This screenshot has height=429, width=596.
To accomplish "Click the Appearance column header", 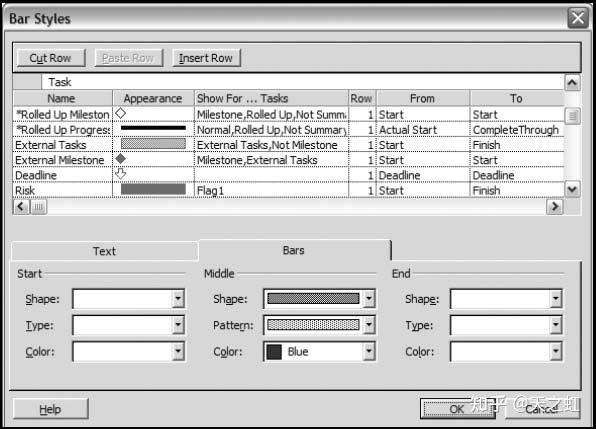I will 154,98.
